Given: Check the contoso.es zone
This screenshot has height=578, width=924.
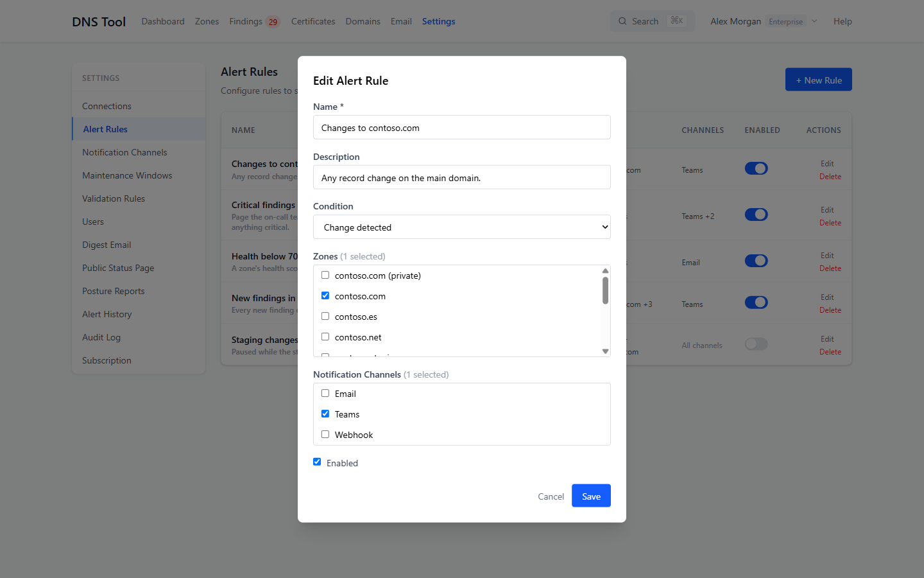Looking at the screenshot, I should (x=325, y=316).
